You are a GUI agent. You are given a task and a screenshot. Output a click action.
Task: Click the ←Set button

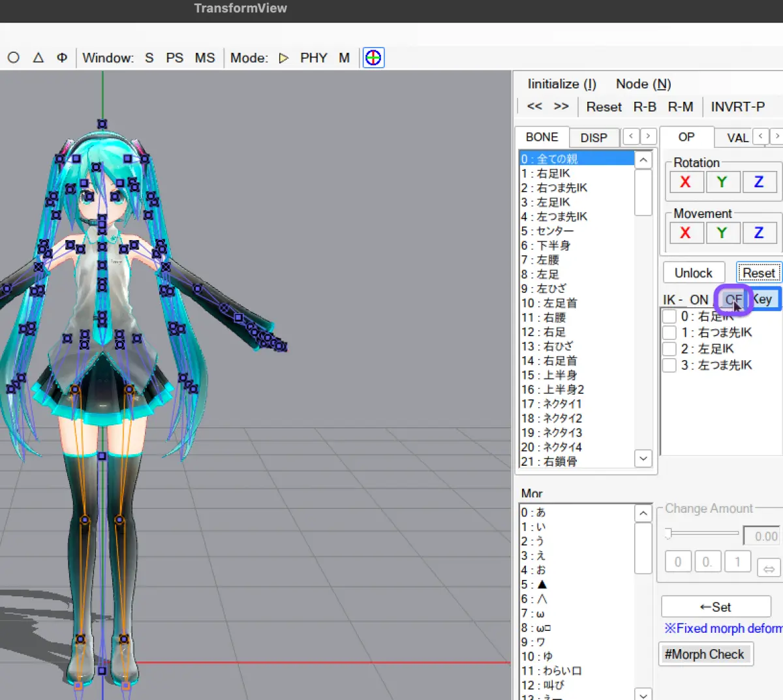point(716,607)
